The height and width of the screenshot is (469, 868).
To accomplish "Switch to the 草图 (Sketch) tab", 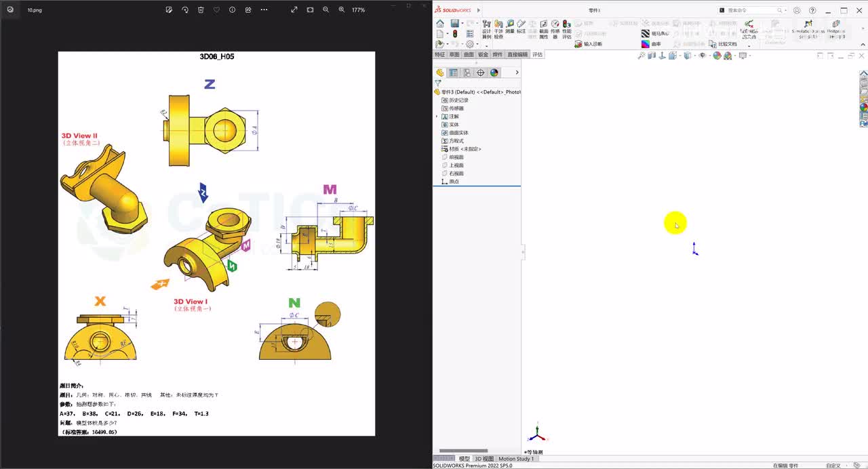I will (x=454, y=54).
